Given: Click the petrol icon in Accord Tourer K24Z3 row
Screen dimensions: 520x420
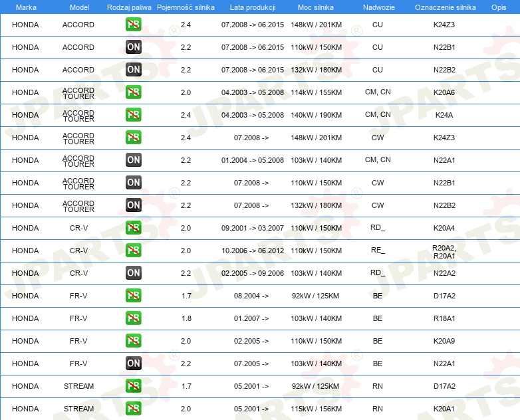Looking at the screenshot, I should (133, 138).
